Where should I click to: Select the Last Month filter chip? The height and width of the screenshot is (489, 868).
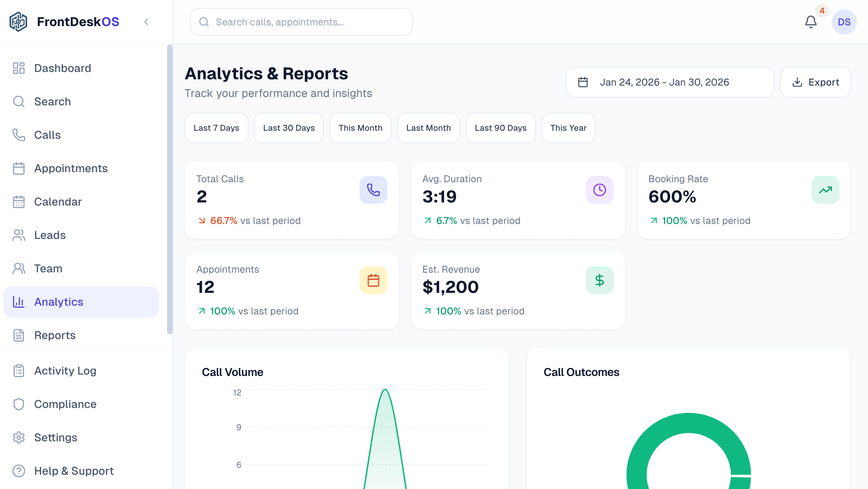(428, 128)
